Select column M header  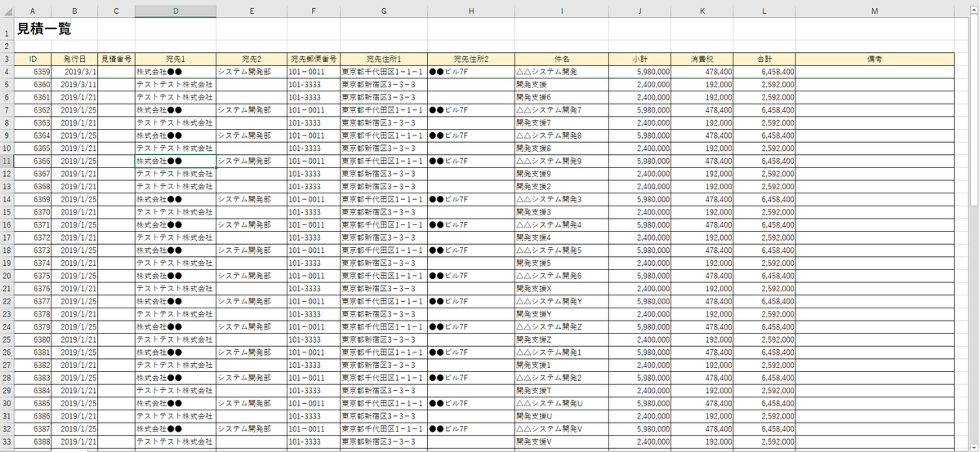pos(875,11)
